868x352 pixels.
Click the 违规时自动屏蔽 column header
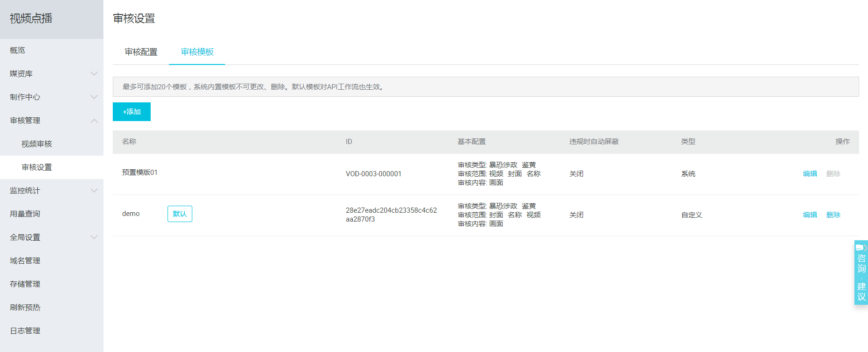coord(594,141)
